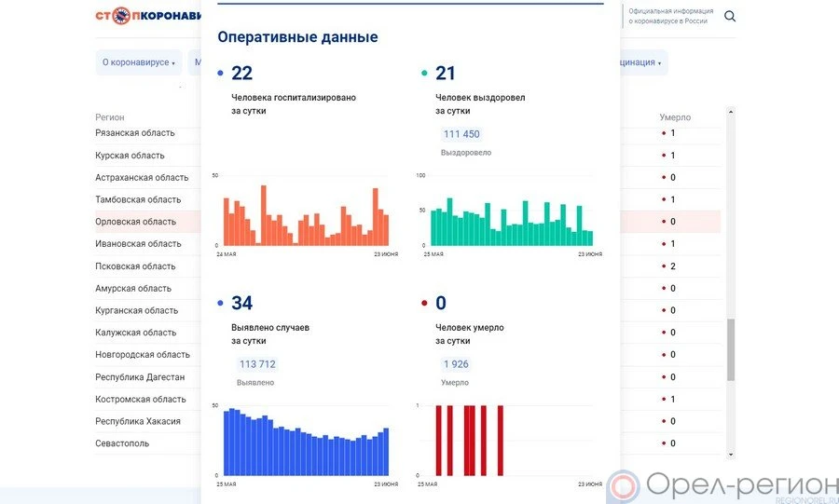Click the table's vertical scrollbar thumb
This screenshot has width=839, height=504.
point(730,349)
